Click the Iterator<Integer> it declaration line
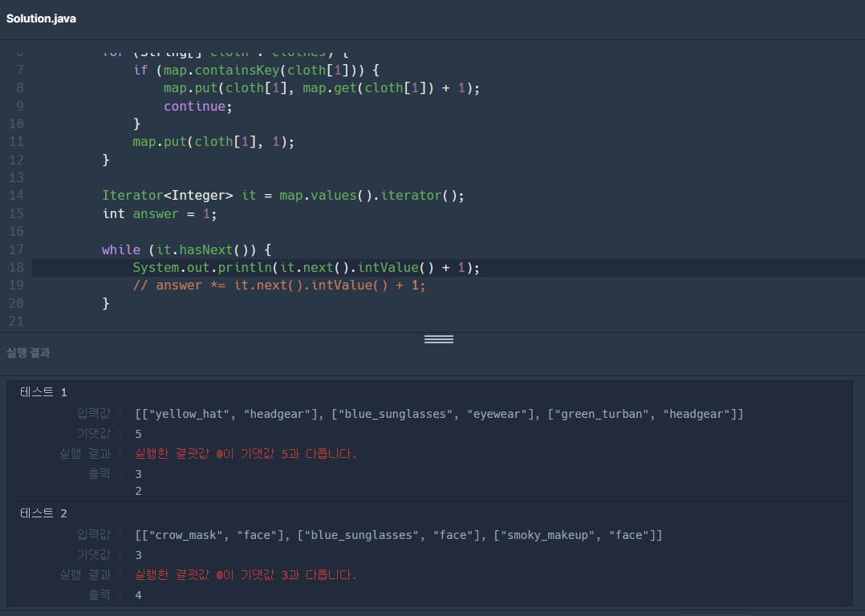865x616 pixels. (283, 195)
